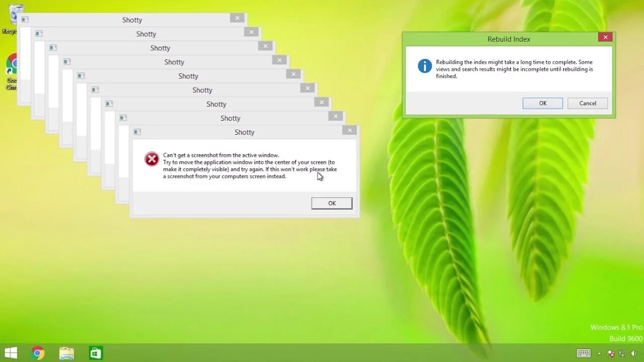Viewport: 644px width, 362px height.
Task: Click the frontmost Shotty title bar text
Action: pos(245,132)
